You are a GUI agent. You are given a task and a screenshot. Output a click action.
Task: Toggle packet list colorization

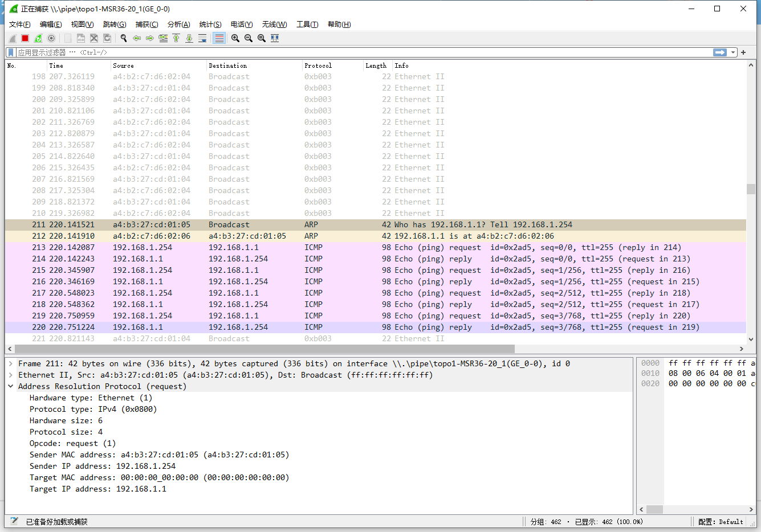[219, 38]
